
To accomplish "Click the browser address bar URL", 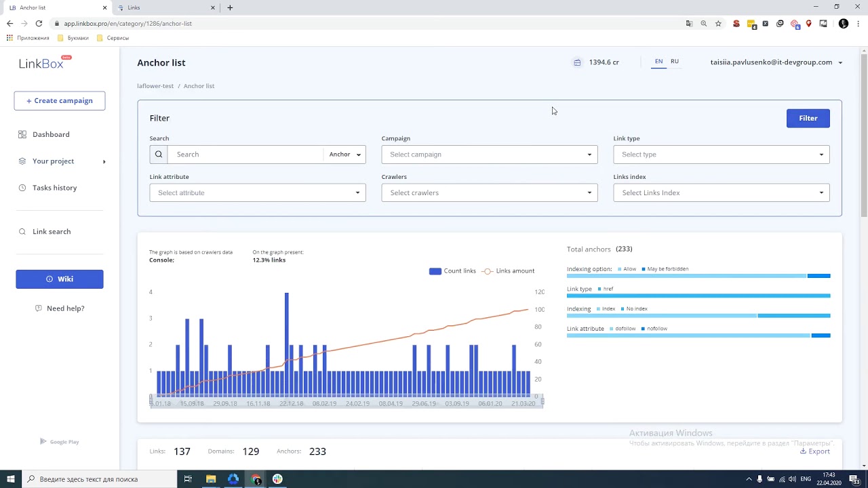I will (x=128, y=24).
